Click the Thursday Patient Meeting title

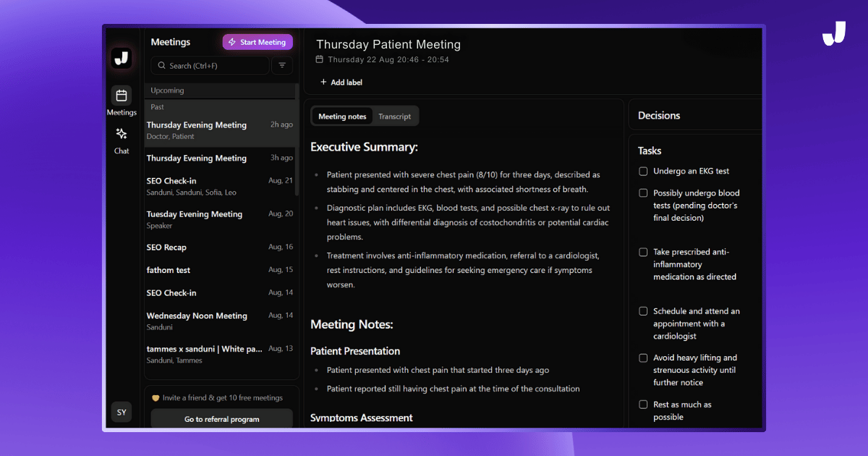388,44
